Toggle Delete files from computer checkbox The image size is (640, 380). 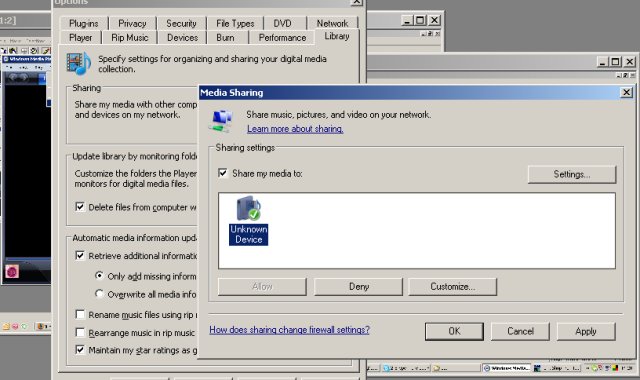80,207
